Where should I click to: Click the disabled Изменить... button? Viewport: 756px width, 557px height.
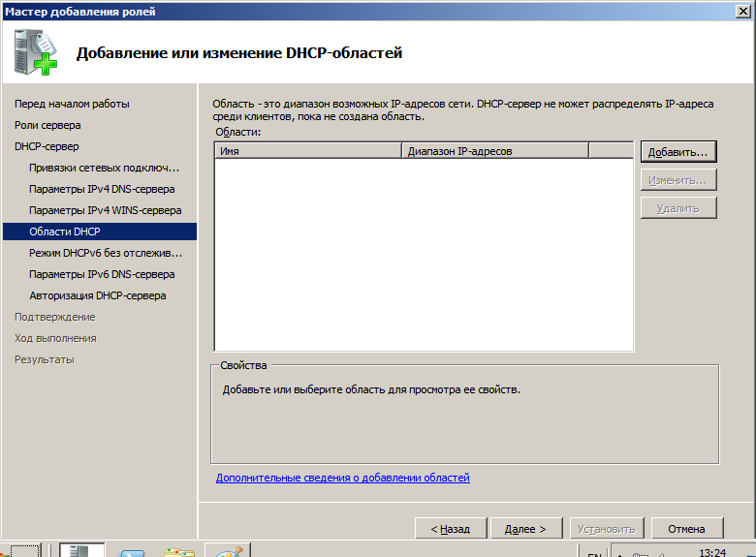678,180
